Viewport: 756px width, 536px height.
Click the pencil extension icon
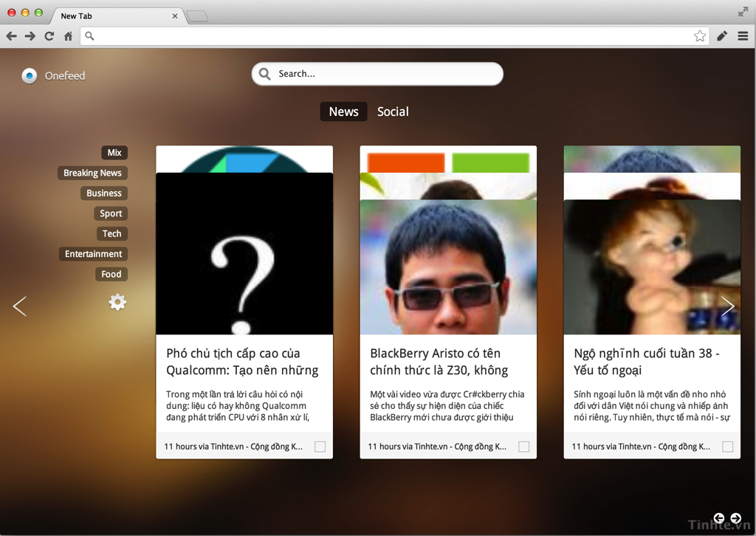[722, 36]
